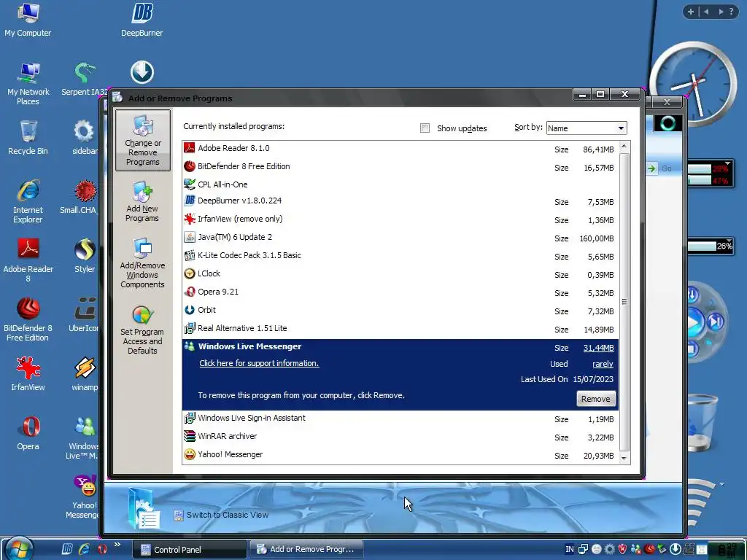The image size is (747, 560).
Task: Open Adobe Reader 8 desktop shortcut
Action: 28,260
